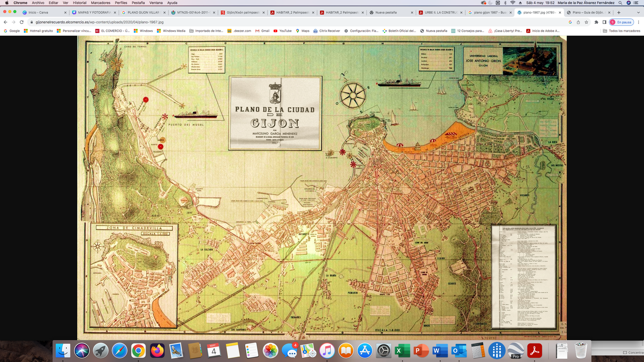Click the 'En pausa' profile button
Image resolution: width=644 pixels, height=362 pixels.
coord(621,22)
